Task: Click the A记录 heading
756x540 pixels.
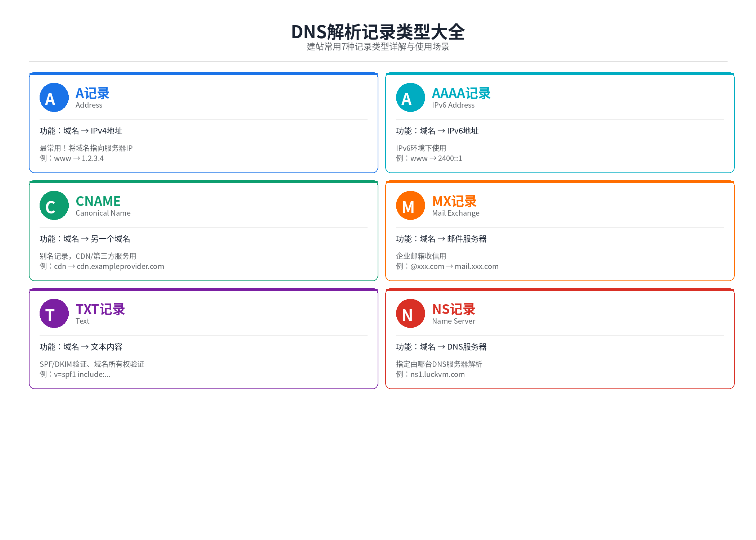Action: [93, 93]
